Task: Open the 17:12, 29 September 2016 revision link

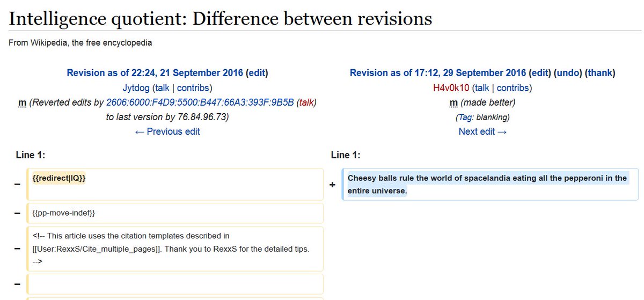Action: pyautogui.click(x=438, y=73)
